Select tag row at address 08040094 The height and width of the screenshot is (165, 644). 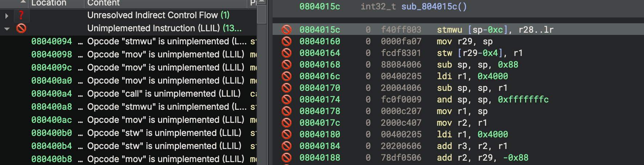pyautogui.click(x=128, y=41)
